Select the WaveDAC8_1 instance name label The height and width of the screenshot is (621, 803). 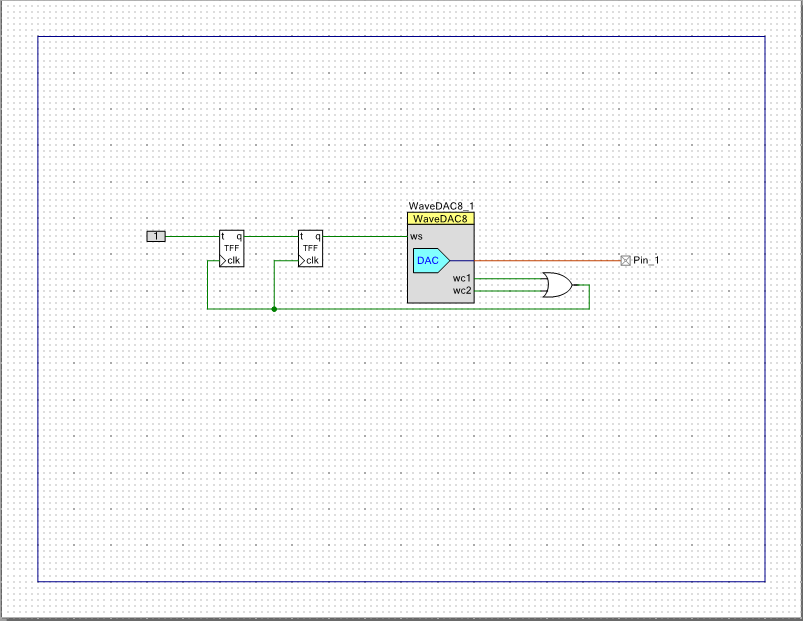(441, 206)
